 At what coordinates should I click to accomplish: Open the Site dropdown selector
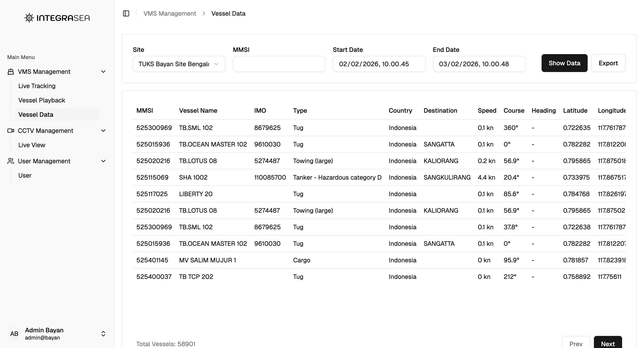pos(179,64)
